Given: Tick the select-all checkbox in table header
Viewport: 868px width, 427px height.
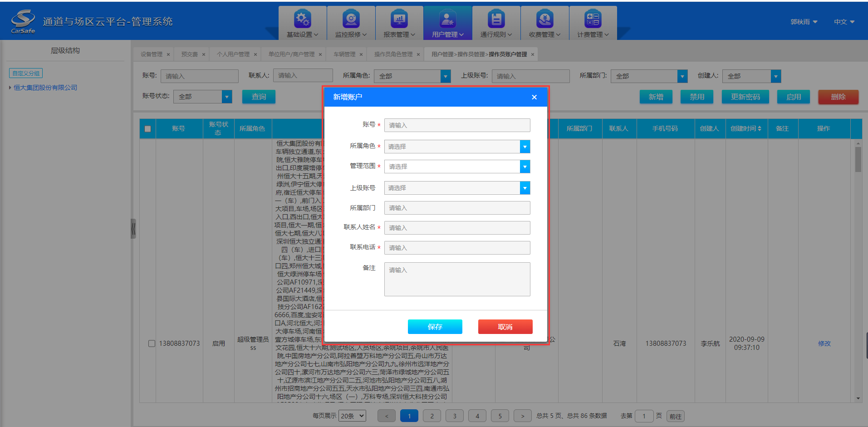Looking at the screenshot, I should coord(147,129).
